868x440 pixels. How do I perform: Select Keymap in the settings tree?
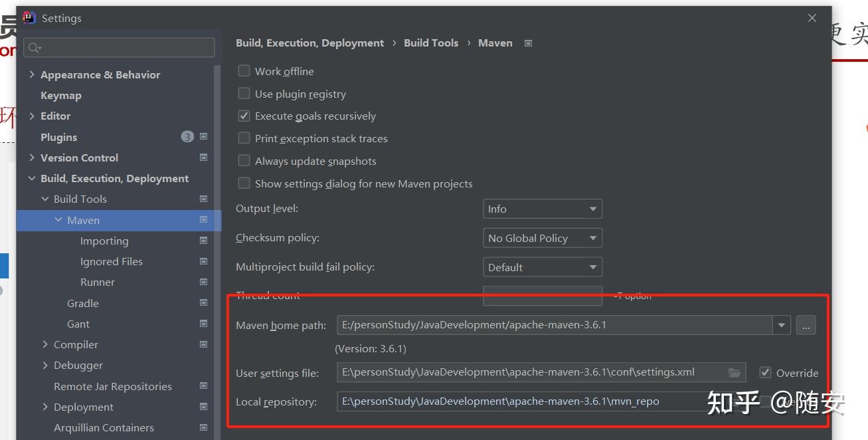(61, 95)
